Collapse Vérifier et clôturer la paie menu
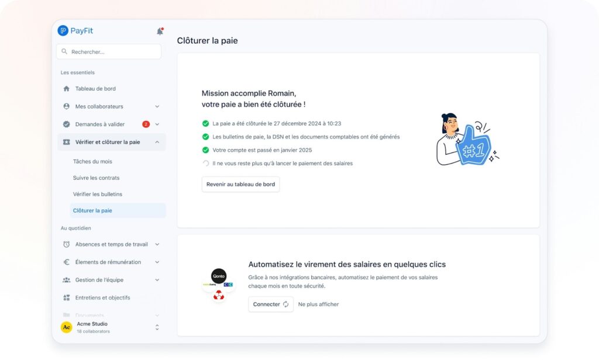This screenshot has width=599, height=364. tap(157, 142)
